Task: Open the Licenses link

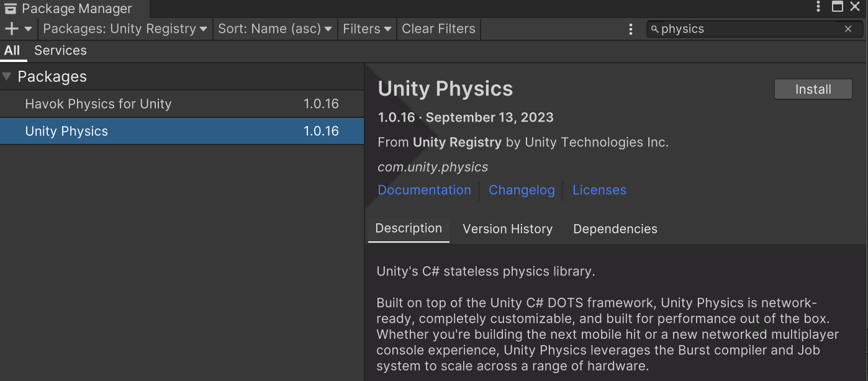Action: (x=599, y=191)
